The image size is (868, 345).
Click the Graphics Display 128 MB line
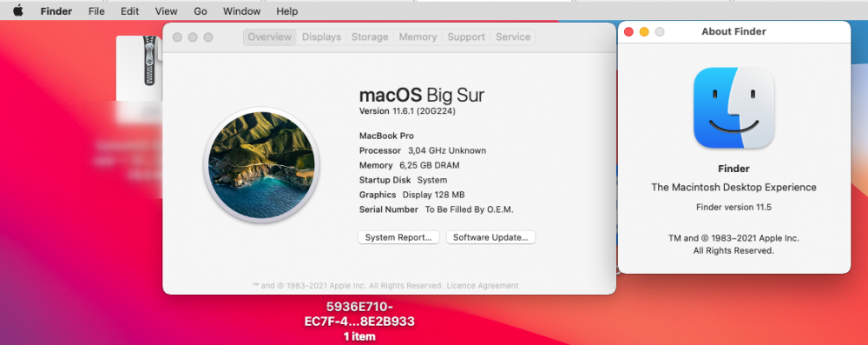[411, 195]
